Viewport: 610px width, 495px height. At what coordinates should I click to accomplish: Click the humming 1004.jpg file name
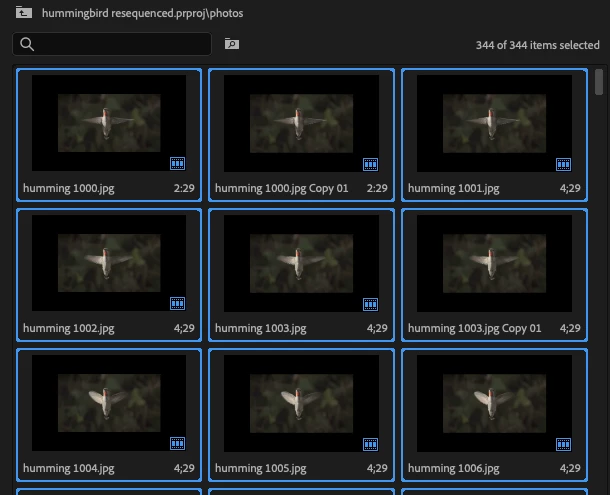pos(68,469)
